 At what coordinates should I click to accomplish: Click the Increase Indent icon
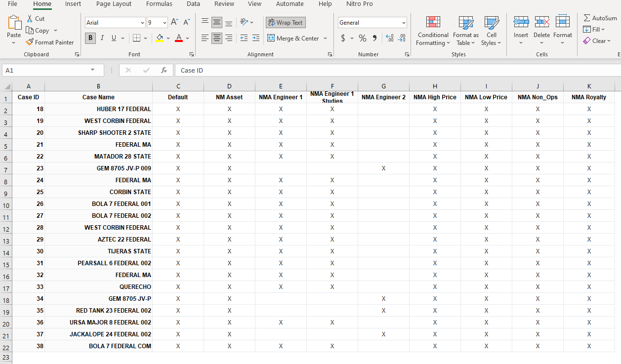pos(255,38)
